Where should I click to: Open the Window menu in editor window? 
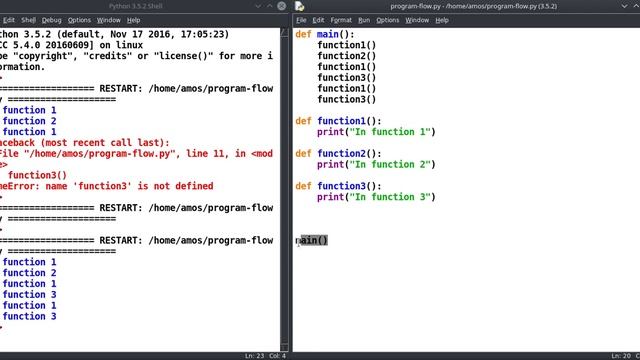tap(417, 20)
